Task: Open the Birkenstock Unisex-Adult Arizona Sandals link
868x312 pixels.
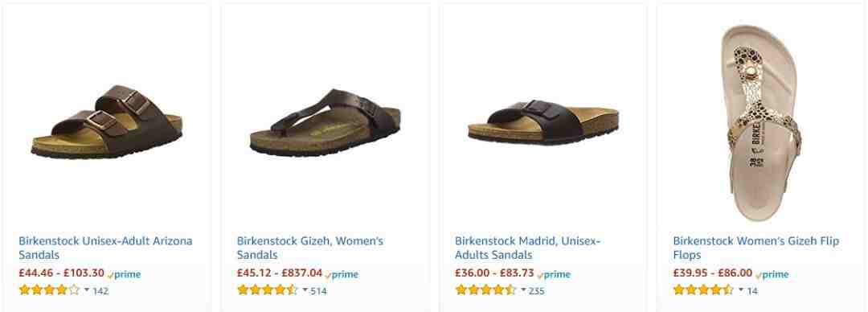Action: tap(105, 248)
